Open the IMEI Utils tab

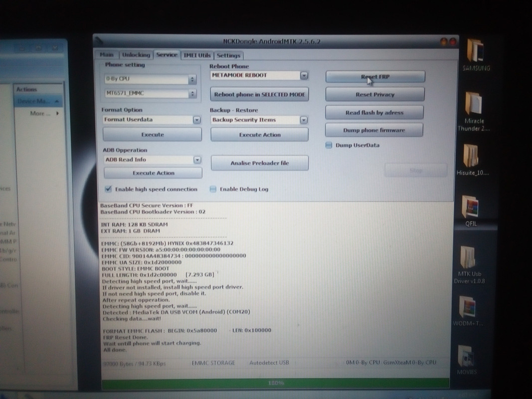(197, 55)
